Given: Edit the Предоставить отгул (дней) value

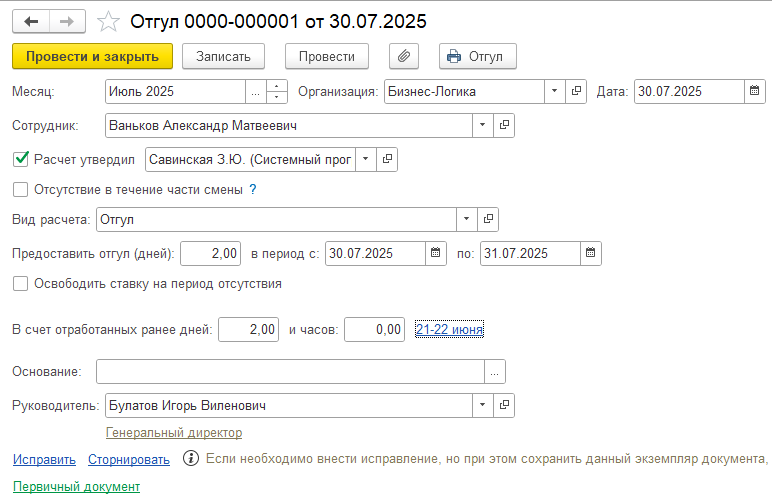Looking at the screenshot, I should (x=211, y=253).
